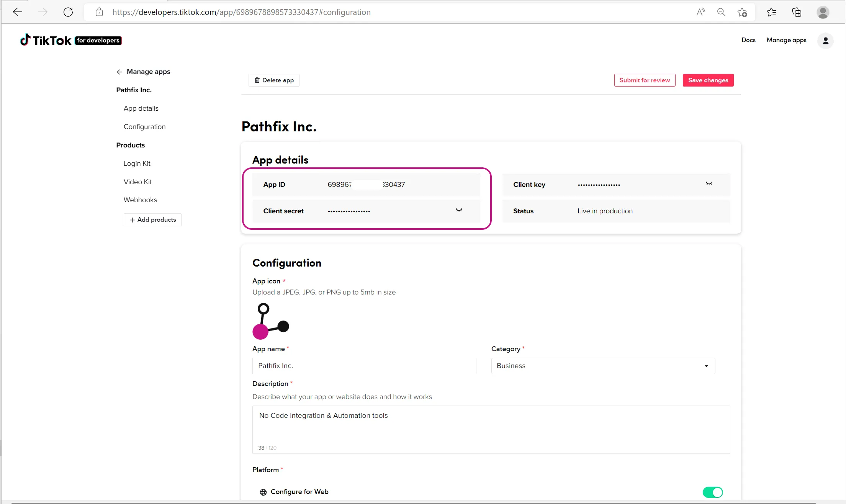Click the TikTok for developers logo
846x504 pixels.
click(71, 40)
